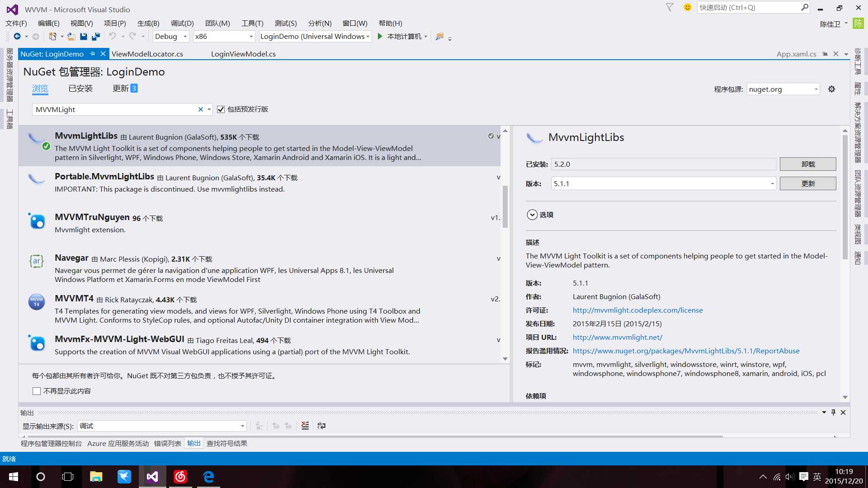Open the 版本 5.1.1 version dropdown

(x=664, y=183)
